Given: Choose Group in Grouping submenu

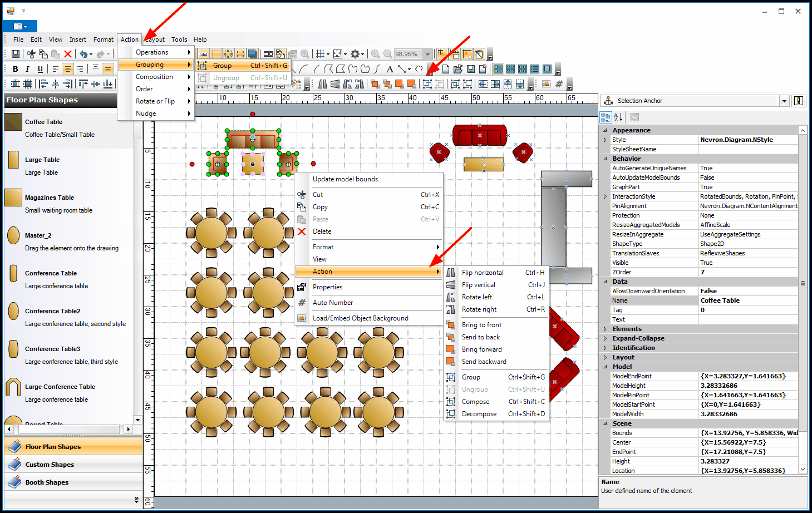Looking at the screenshot, I should click(243, 65).
